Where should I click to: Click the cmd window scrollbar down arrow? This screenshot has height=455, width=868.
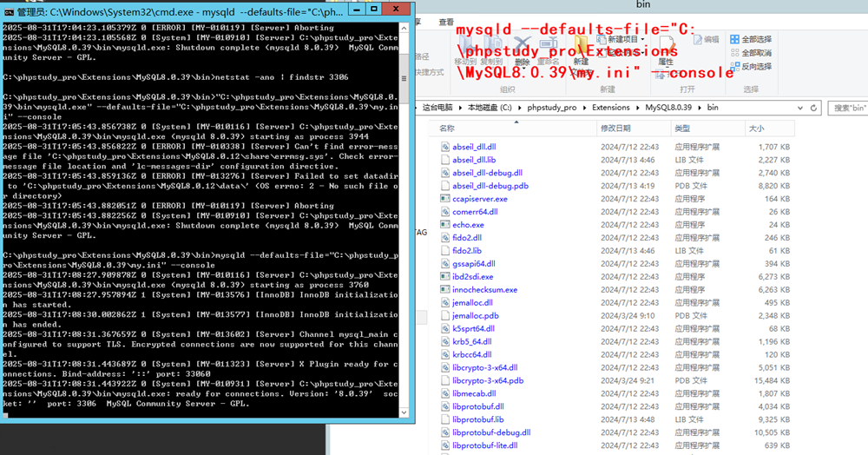pyautogui.click(x=404, y=413)
